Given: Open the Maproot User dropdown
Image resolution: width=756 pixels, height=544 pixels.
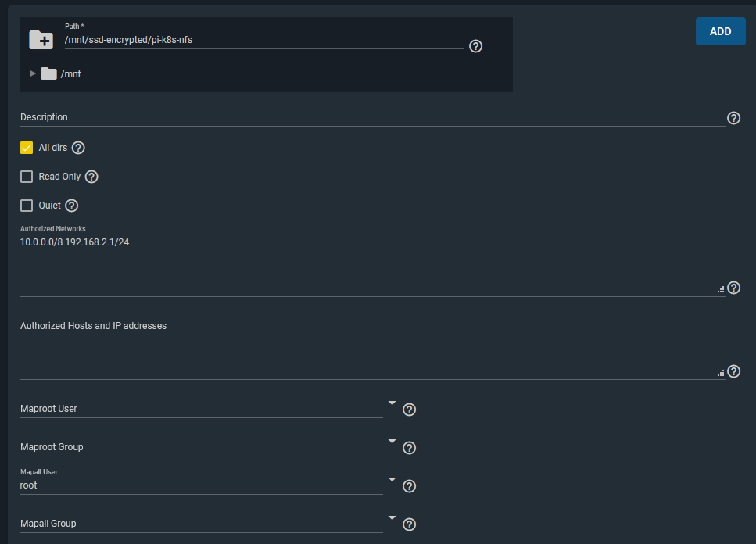Looking at the screenshot, I should (203, 408).
